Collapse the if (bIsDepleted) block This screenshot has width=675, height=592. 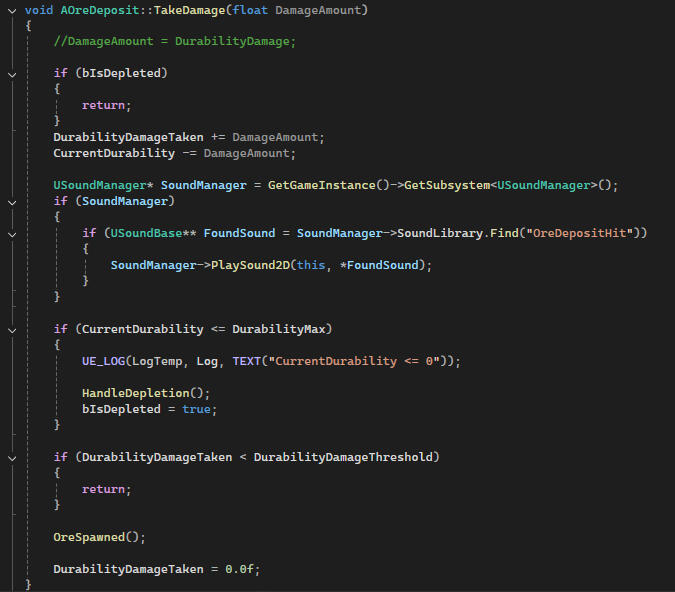(x=11, y=73)
